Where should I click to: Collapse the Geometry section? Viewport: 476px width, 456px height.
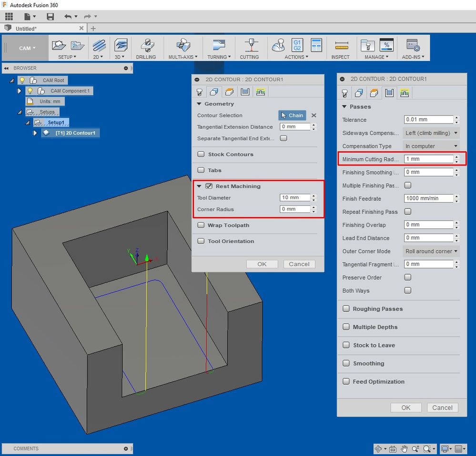pos(199,104)
